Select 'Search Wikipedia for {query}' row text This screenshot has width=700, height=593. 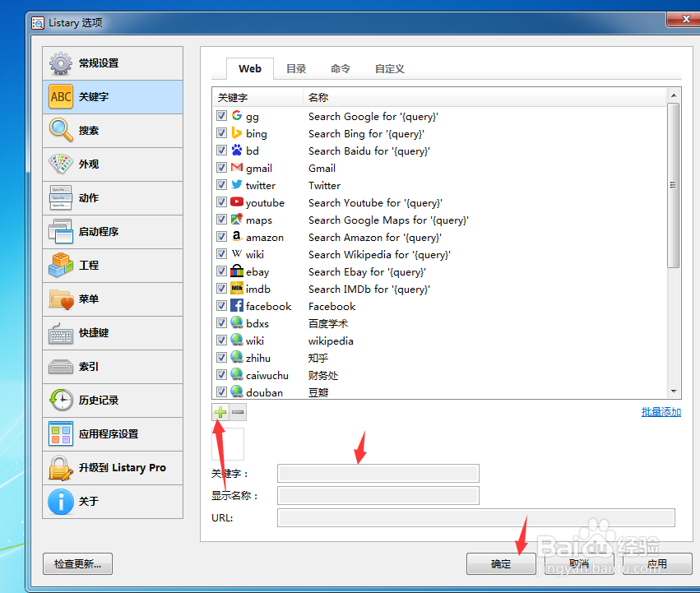click(x=379, y=254)
